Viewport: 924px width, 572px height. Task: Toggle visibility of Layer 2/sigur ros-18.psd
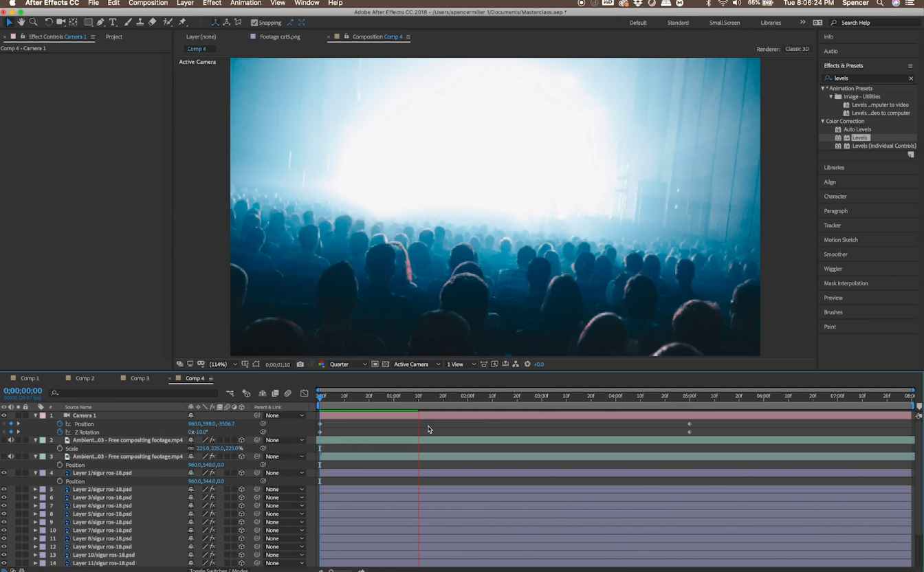point(4,489)
